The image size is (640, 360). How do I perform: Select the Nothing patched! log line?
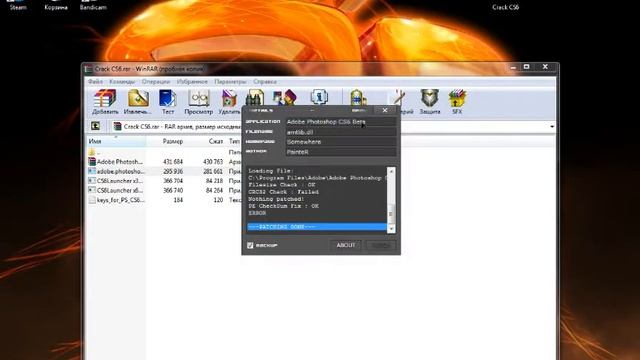click(276, 199)
